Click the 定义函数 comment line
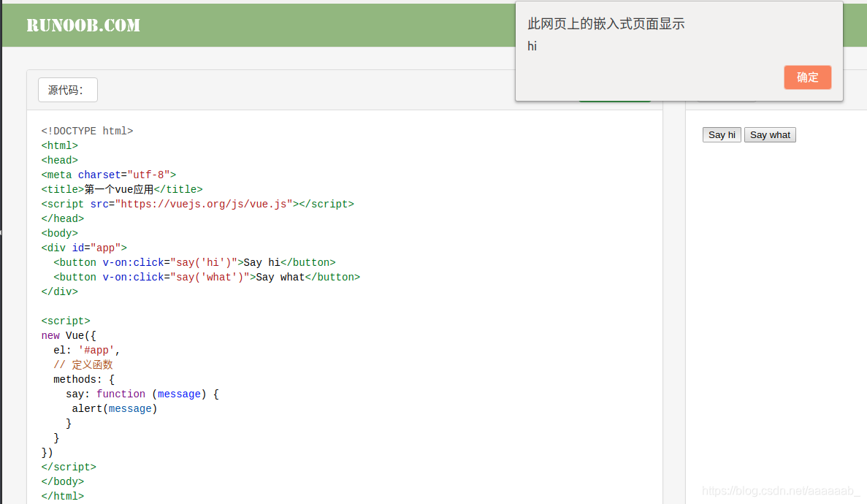867x504 pixels. pyautogui.click(x=83, y=365)
